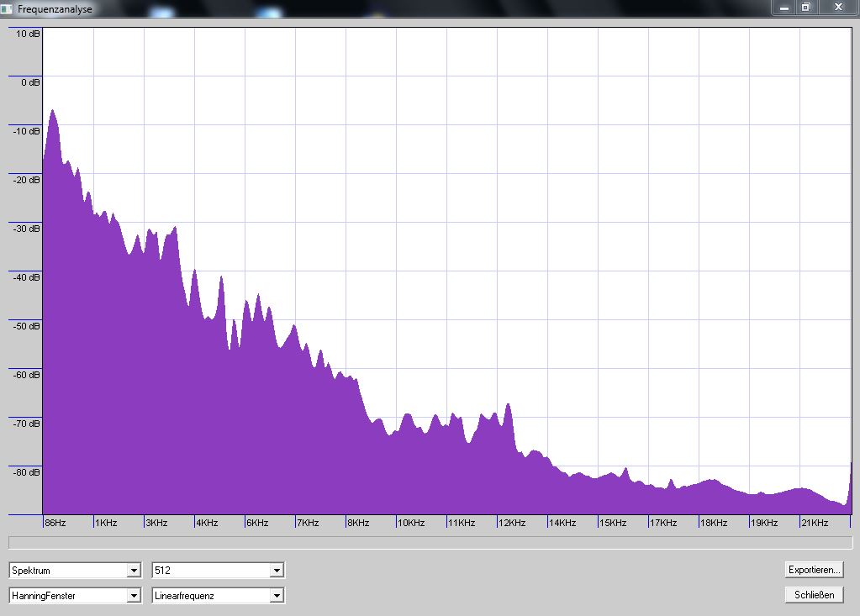Click the 7KHz frequency axis label
This screenshot has width=860, height=616.
pos(308,523)
